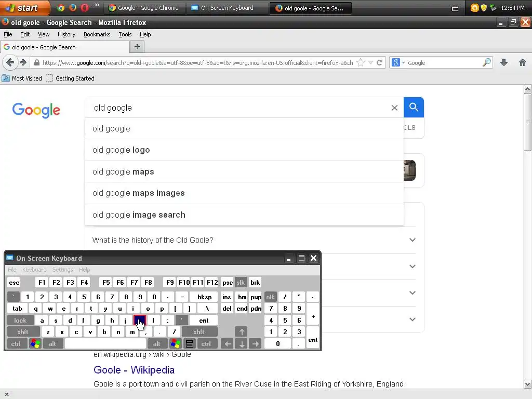
Task: Click the keyboard icon in the system tray
Action: pyautogui.click(x=455, y=8)
